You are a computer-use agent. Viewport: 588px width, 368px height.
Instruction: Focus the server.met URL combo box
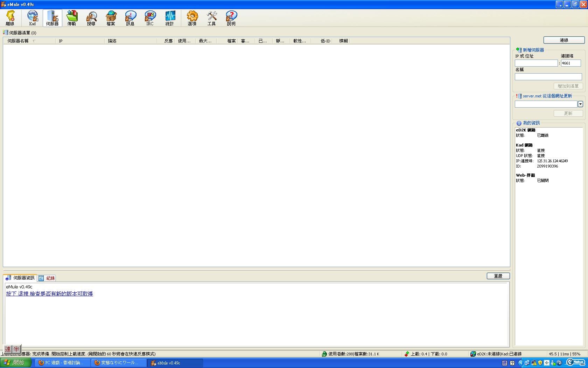(x=546, y=104)
